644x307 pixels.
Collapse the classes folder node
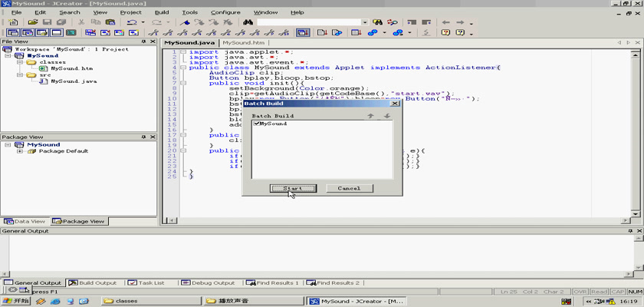(x=19, y=62)
